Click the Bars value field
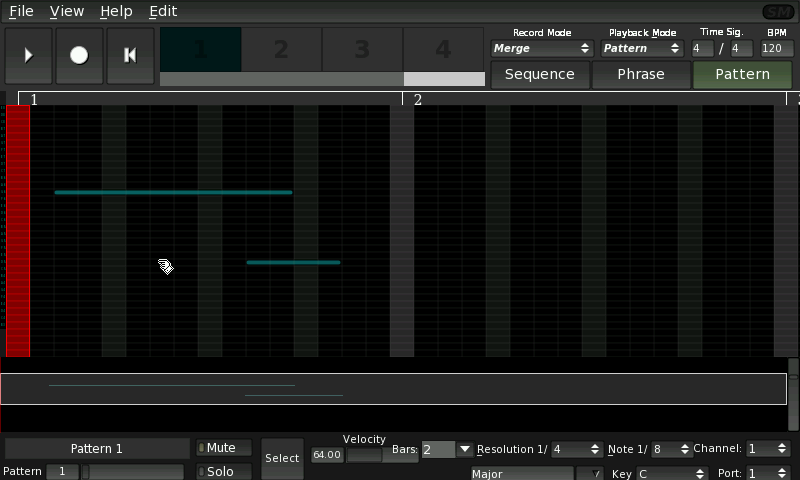 pos(438,449)
